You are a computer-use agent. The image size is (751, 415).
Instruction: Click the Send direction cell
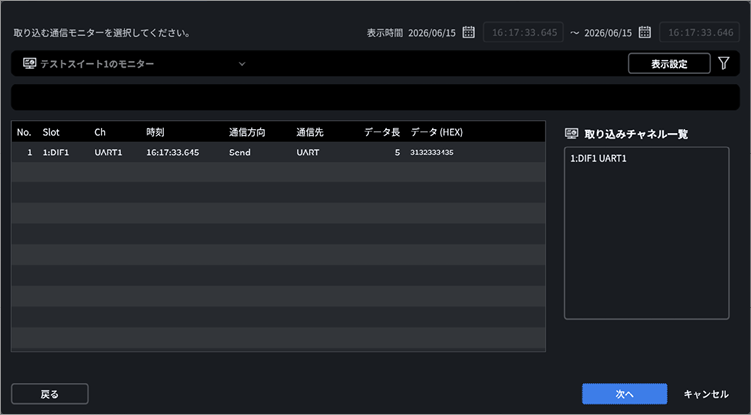[x=239, y=152]
